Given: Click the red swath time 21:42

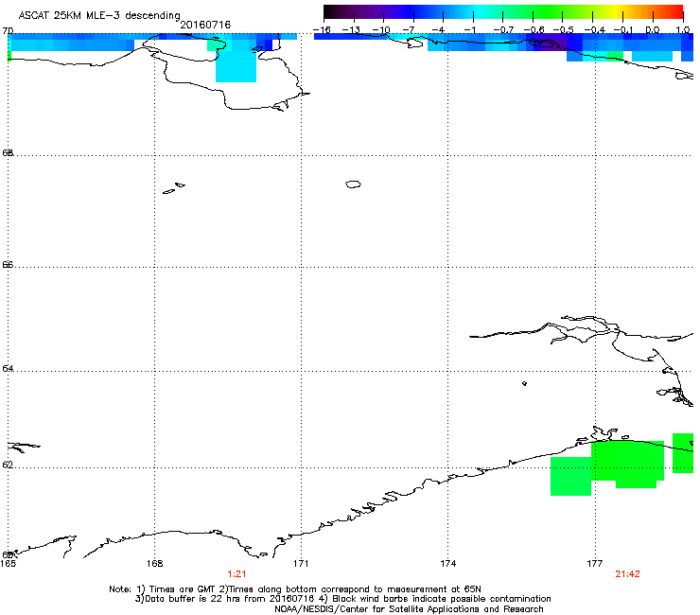Looking at the screenshot, I should pos(628,574).
